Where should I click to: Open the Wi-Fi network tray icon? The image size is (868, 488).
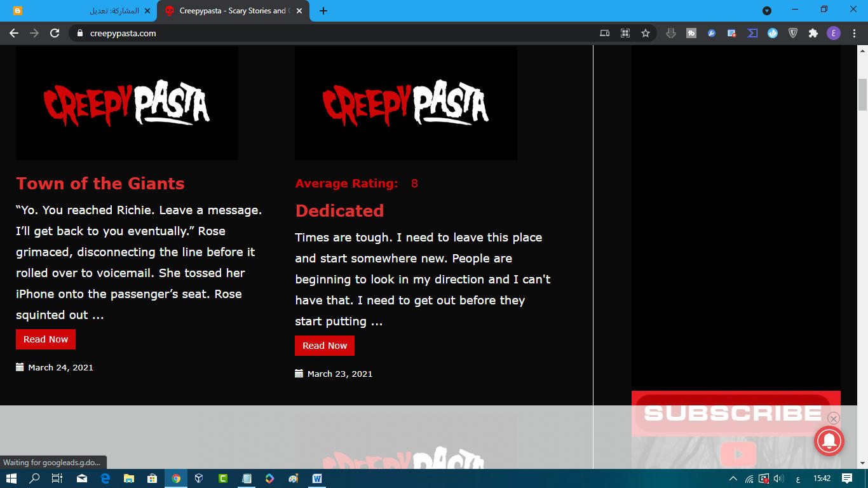749,478
